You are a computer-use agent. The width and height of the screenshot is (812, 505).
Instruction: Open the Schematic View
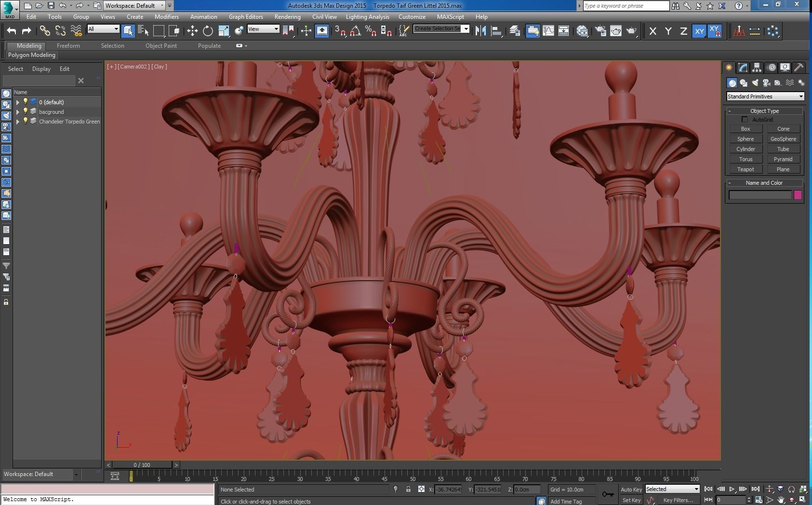coord(563,31)
